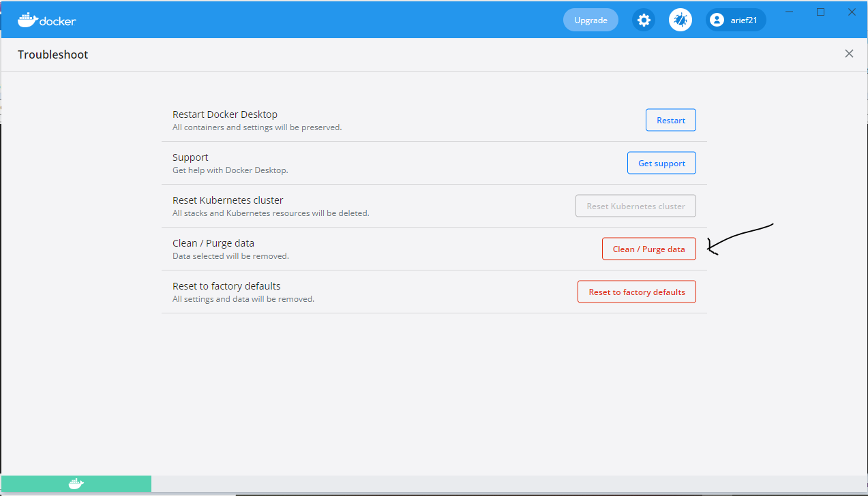Viewport: 868px width, 496px height.
Task: Maximize the Docker Desktop window
Action: 820,12
